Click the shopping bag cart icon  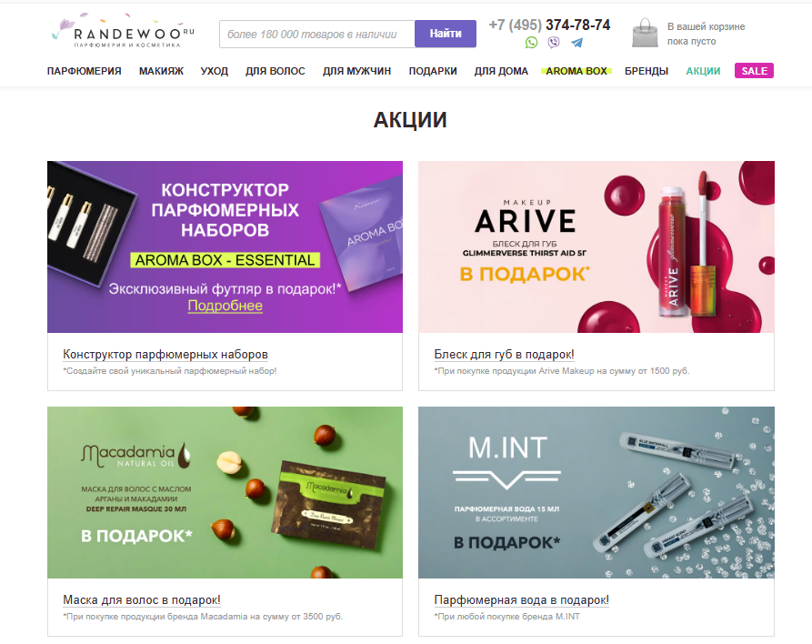[x=645, y=33]
